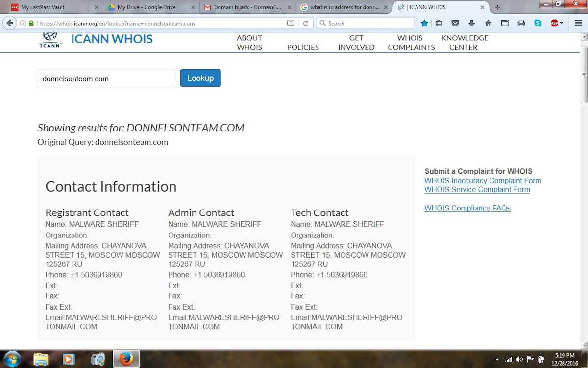Viewport: 588px width, 368px height.
Task: Toggle Reader View in the address bar
Action: coord(291,23)
